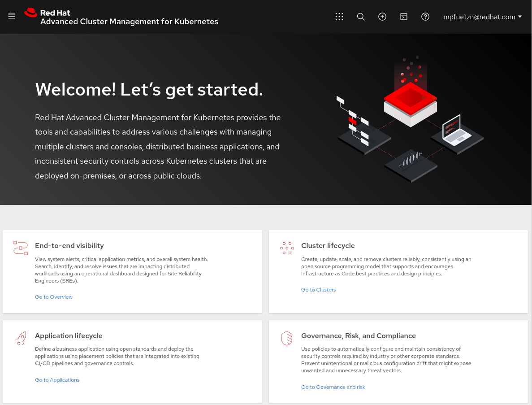This screenshot has width=532, height=405.
Task: Click the Cluster lifecycle dots icon
Action: [287, 248]
